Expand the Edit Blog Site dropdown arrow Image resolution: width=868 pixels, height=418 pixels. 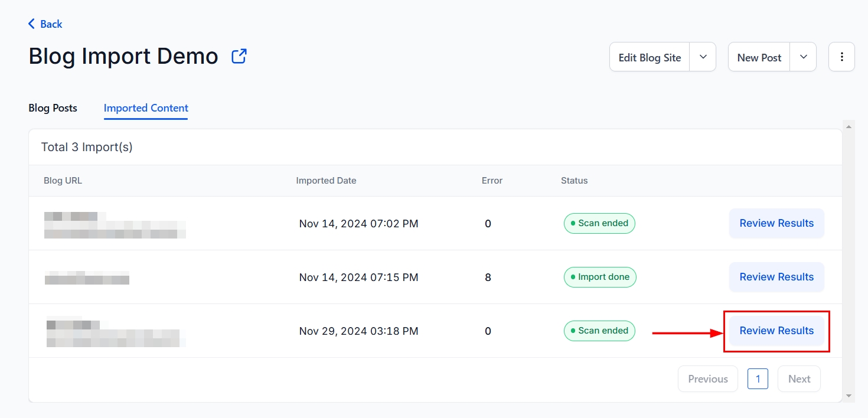[703, 57]
